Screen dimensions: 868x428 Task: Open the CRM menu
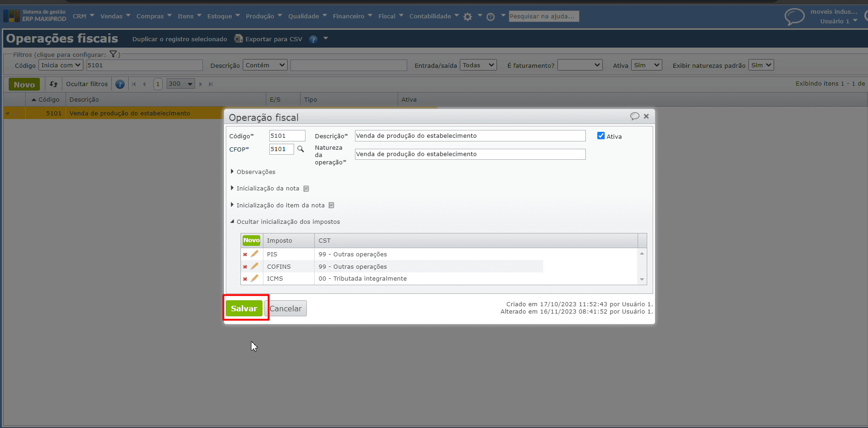click(83, 16)
